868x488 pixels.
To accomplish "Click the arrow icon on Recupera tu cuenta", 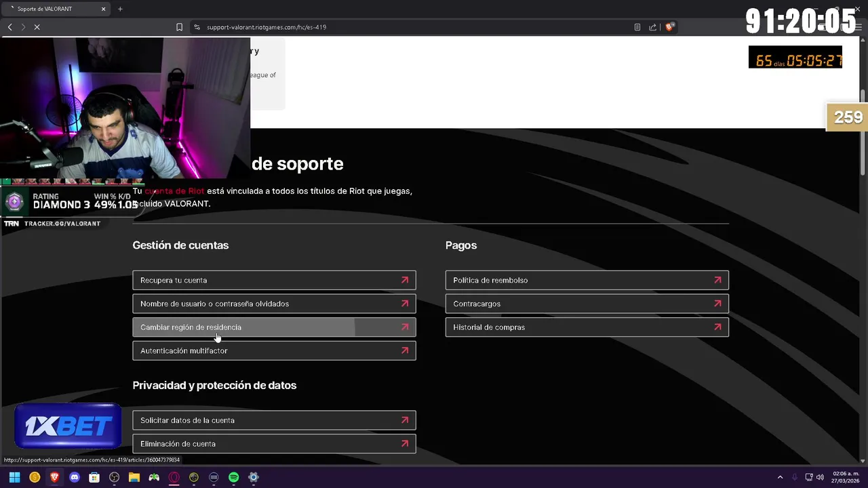I will coord(405,280).
